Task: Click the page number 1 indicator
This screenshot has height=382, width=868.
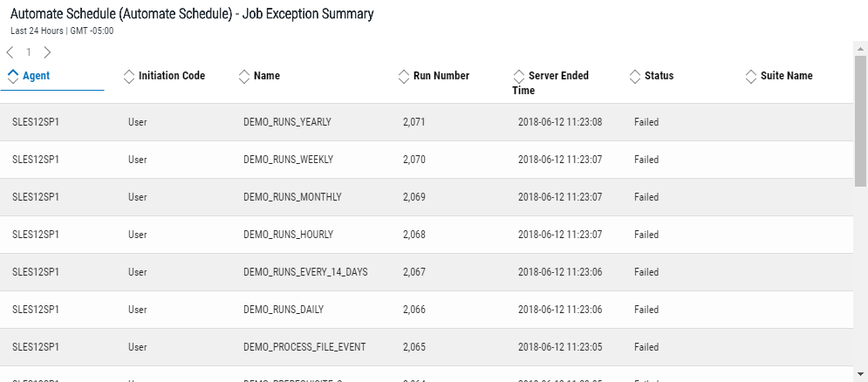Action: point(29,52)
